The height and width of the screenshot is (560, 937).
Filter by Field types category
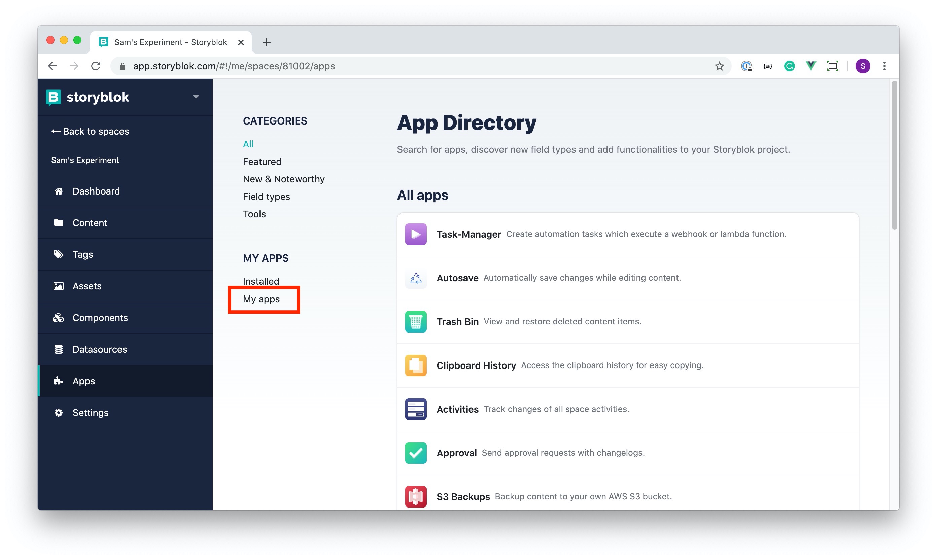tap(266, 197)
